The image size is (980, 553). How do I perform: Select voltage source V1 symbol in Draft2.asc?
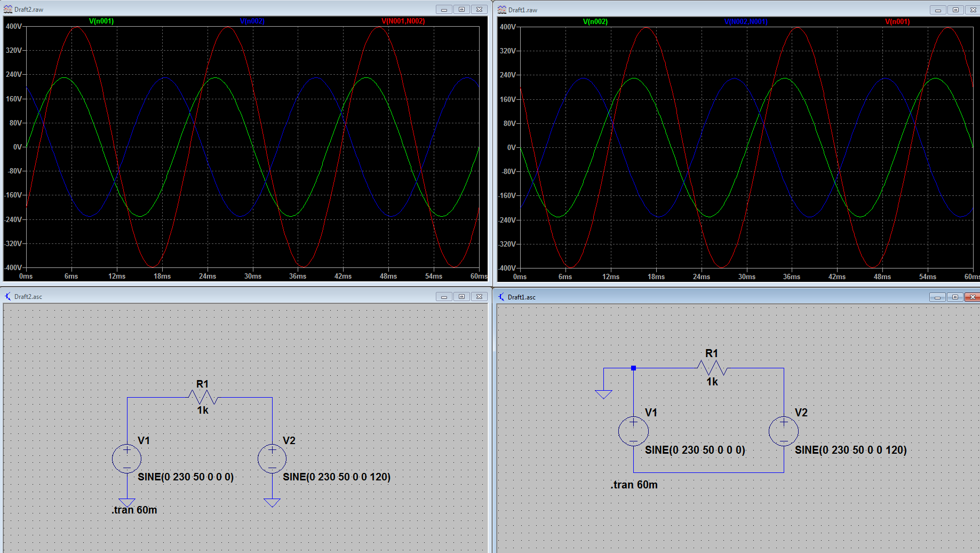[127, 459]
